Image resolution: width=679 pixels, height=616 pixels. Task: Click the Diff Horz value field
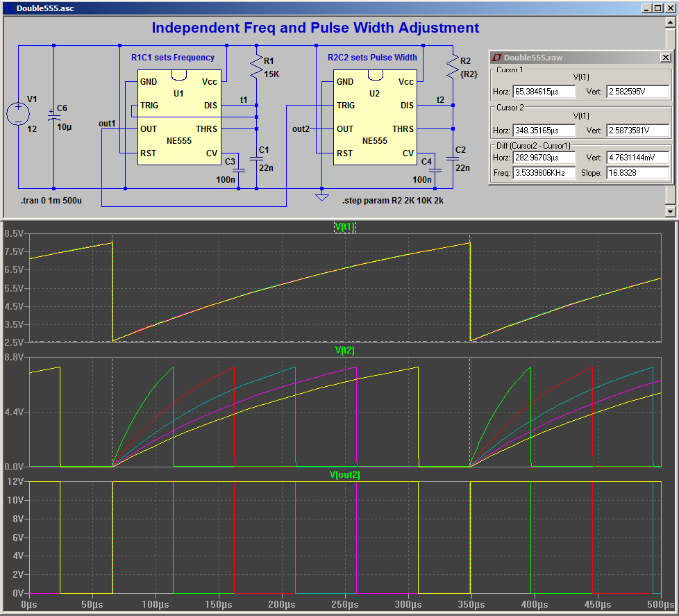tap(544, 158)
